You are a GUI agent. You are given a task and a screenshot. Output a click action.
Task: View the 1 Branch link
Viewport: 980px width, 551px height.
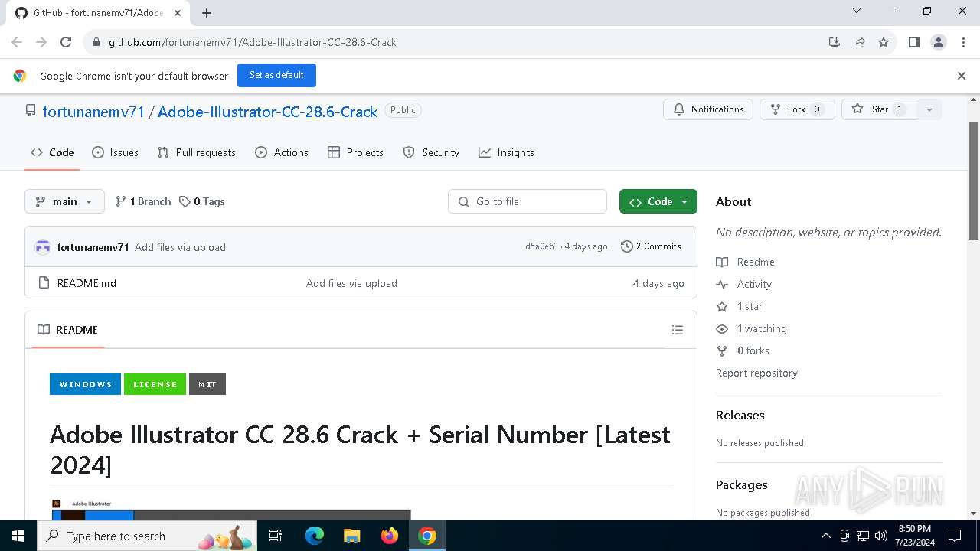point(143,201)
